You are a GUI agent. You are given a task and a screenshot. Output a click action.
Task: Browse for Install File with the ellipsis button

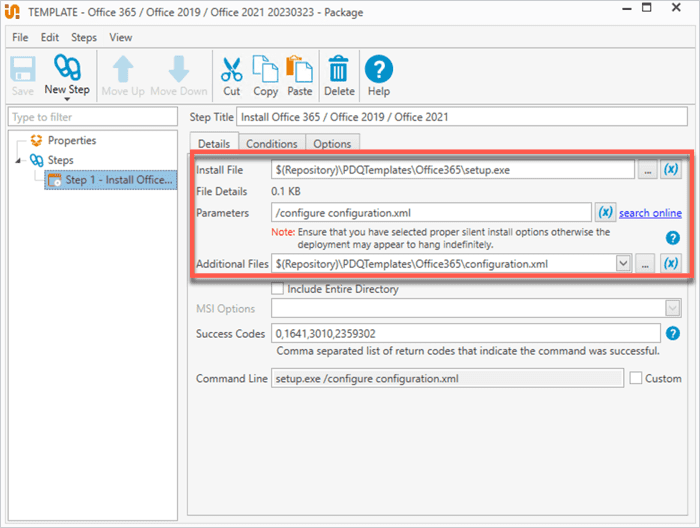click(647, 170)
